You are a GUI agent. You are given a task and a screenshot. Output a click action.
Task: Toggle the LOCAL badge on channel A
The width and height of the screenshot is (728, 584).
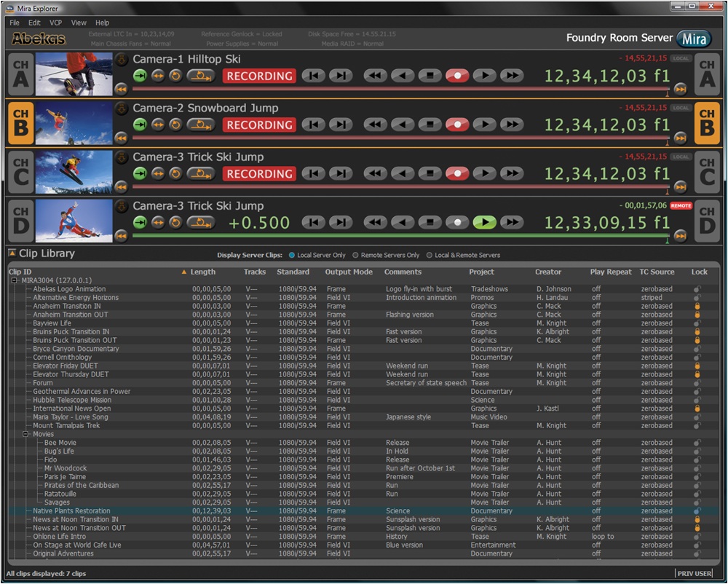pyautogui.click(x=681, y=58)
